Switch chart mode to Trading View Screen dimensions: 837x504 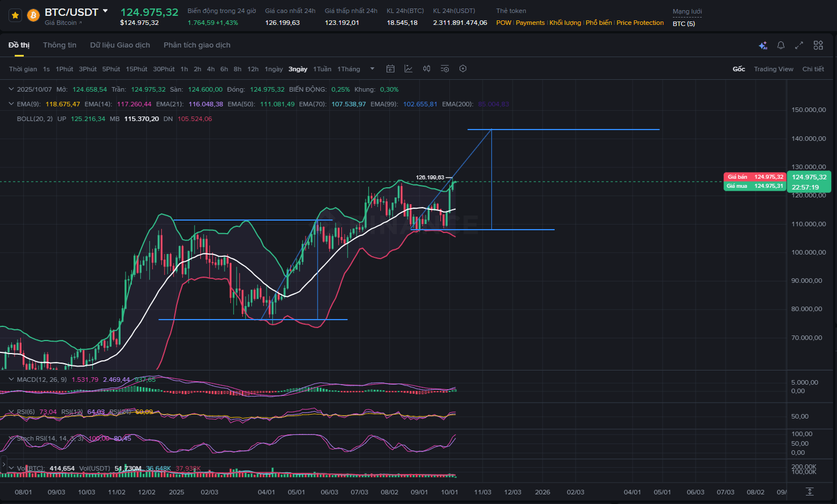click(774, 69)
